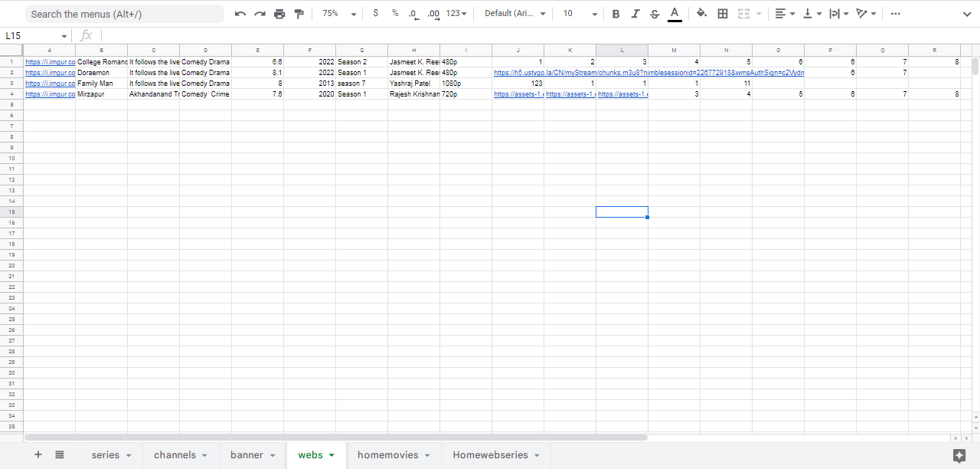Click the Explore icon at bottom right
The image size is (980, 469).
[959, 455]
